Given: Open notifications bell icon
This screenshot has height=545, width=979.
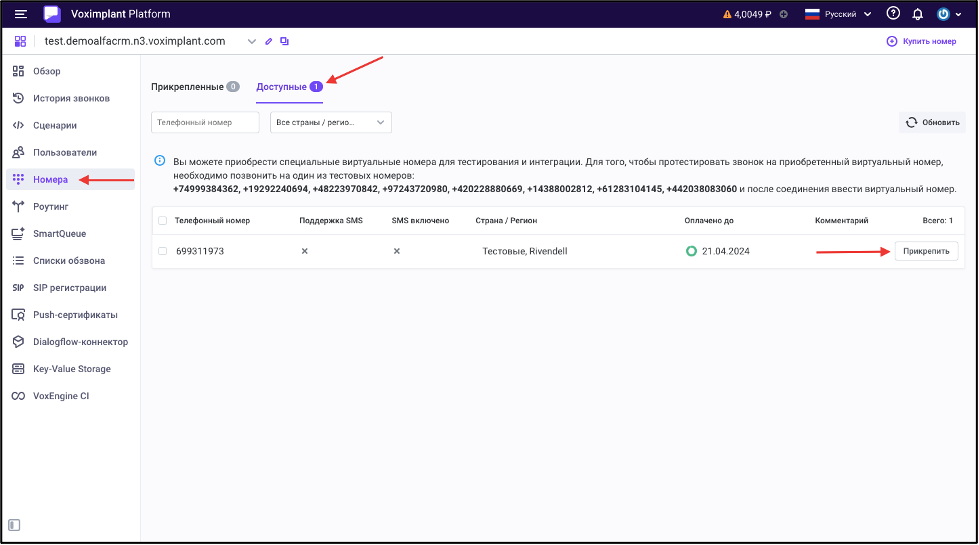Looking at the screenshot, I should [918, 14].
